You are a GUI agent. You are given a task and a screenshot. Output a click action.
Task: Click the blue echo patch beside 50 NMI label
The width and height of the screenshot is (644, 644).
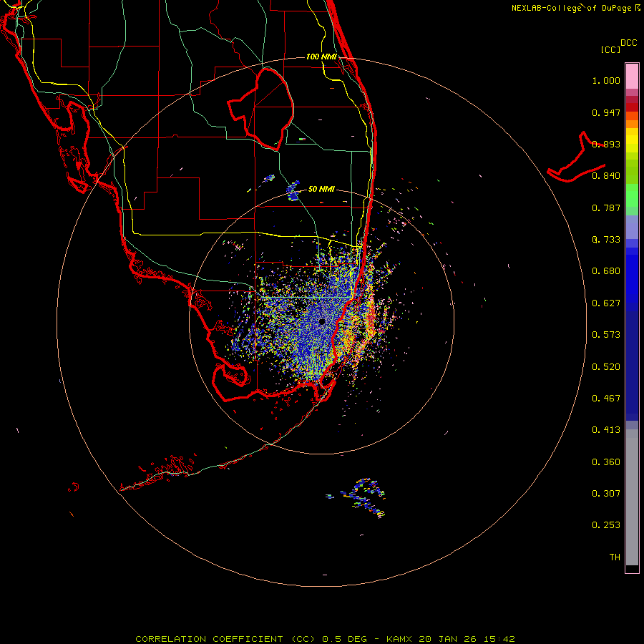[293, 191]
